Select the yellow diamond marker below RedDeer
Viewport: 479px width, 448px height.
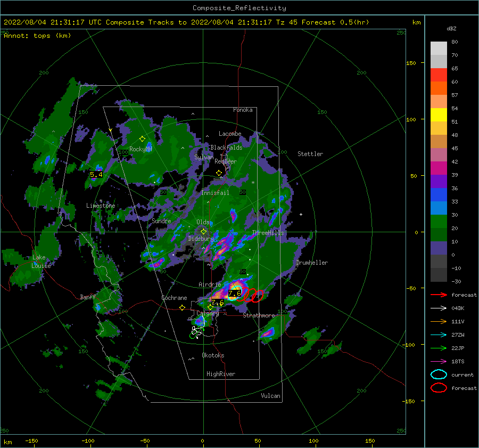coord(219,173)
